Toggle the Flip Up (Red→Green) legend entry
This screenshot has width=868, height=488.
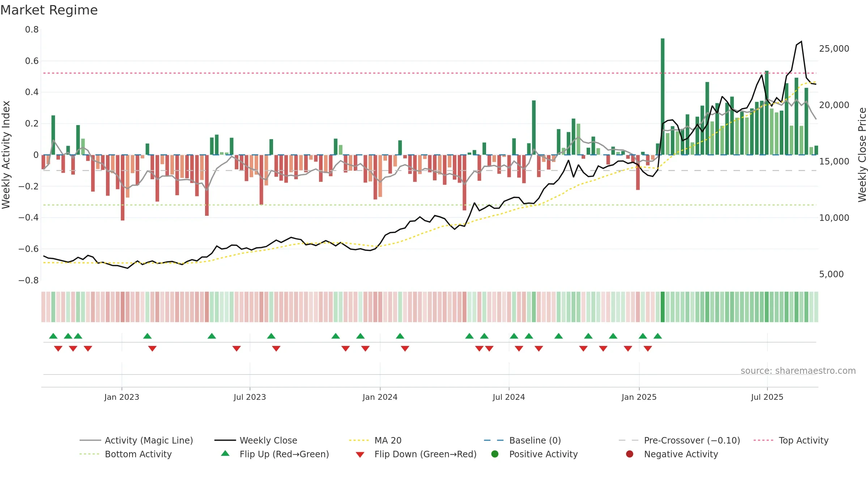click(x=275, y=454)
